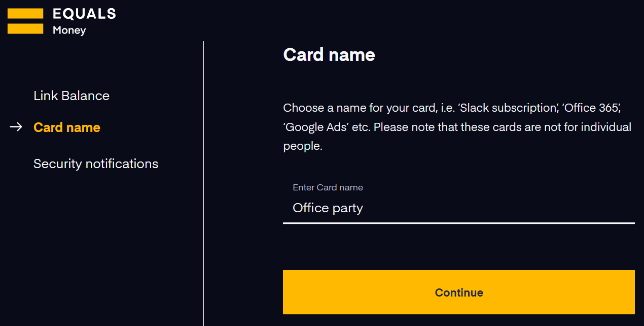This screenshot has width=644, height=326.
Task: Click the white underline below the card name
Action: tap(458, 223)
